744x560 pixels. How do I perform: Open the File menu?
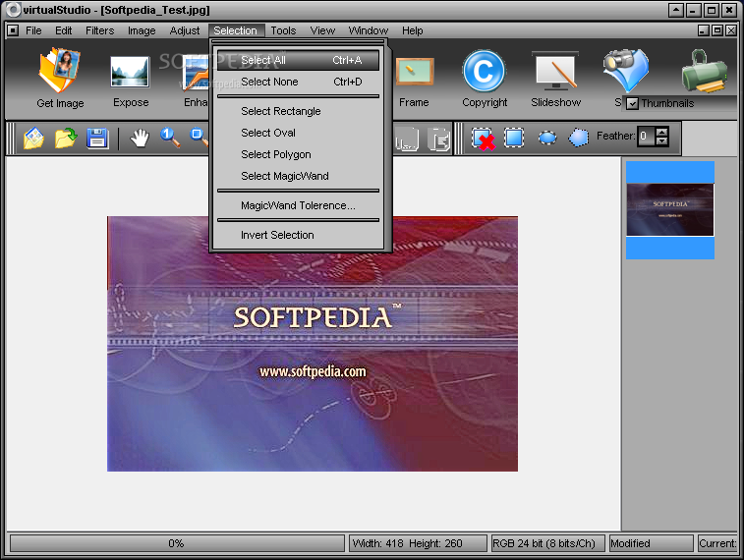(33, 30)
